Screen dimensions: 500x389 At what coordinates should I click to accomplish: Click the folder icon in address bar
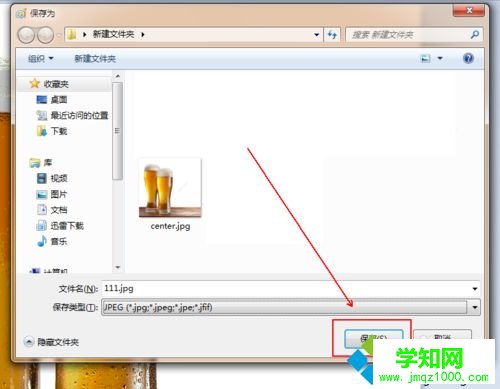(72, 34)
